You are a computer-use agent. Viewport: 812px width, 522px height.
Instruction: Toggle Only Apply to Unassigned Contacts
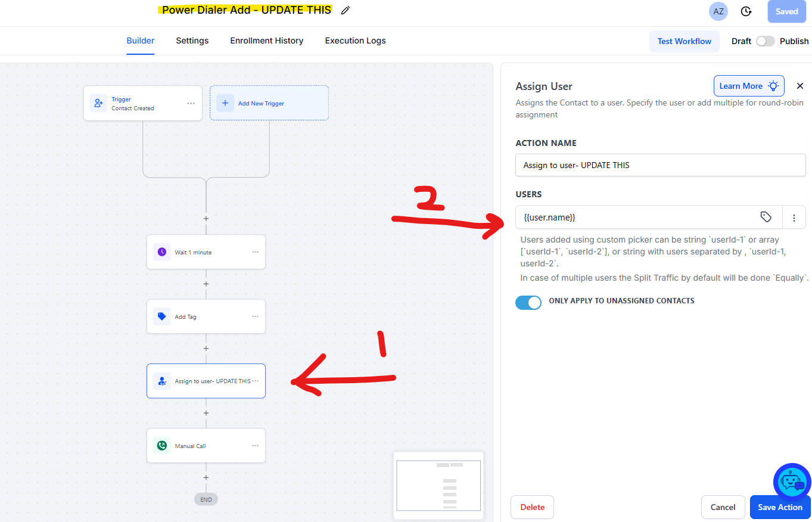point(528,302)
